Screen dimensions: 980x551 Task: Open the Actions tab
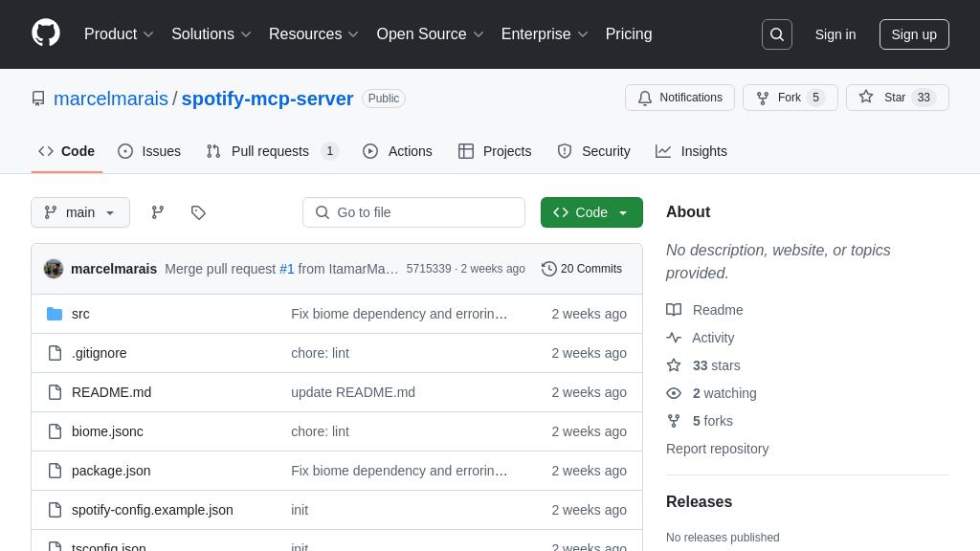[x=397, y=151]
